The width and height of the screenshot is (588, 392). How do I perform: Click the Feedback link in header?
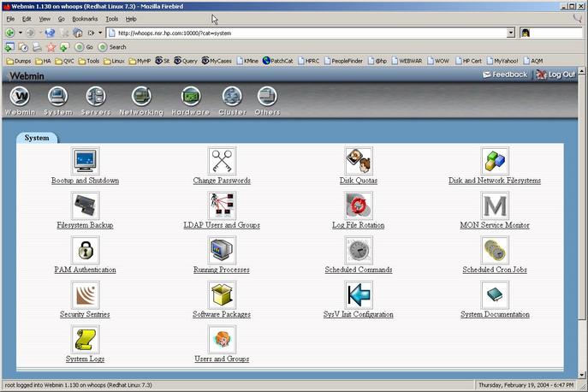(504, 74)
